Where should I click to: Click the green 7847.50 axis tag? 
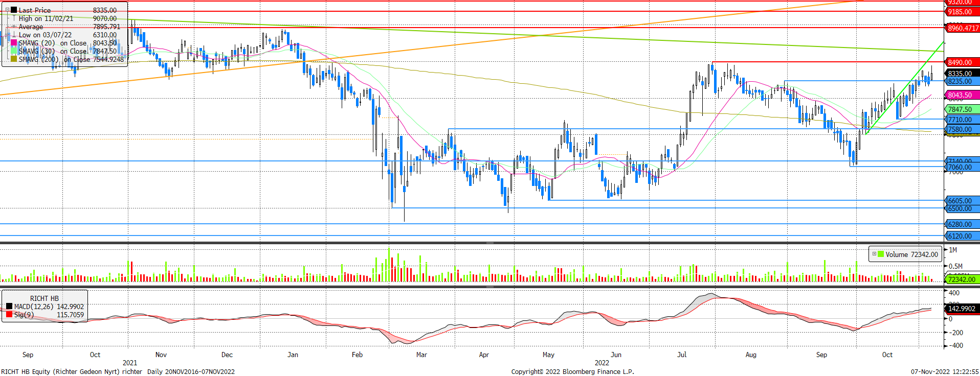[961, 109]
